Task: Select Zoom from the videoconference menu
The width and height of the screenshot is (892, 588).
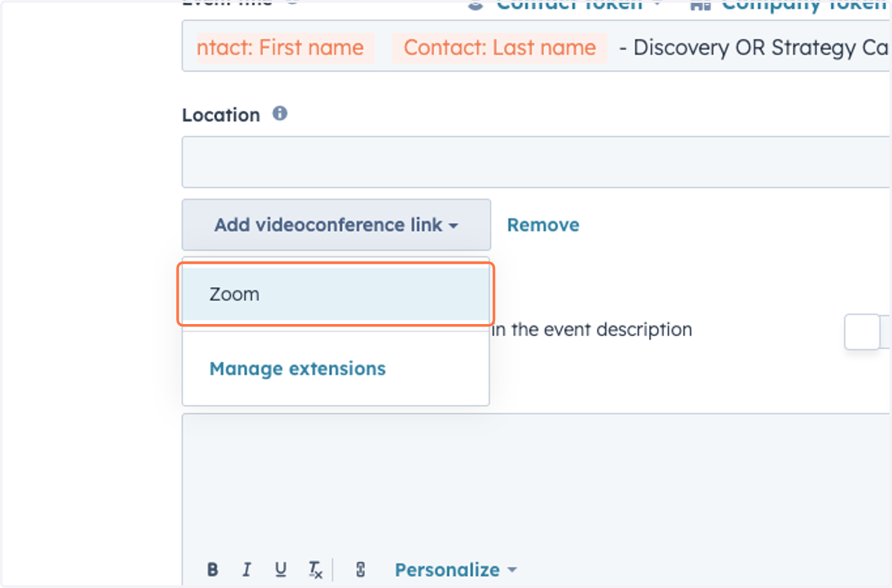Action: click(335, 294)
